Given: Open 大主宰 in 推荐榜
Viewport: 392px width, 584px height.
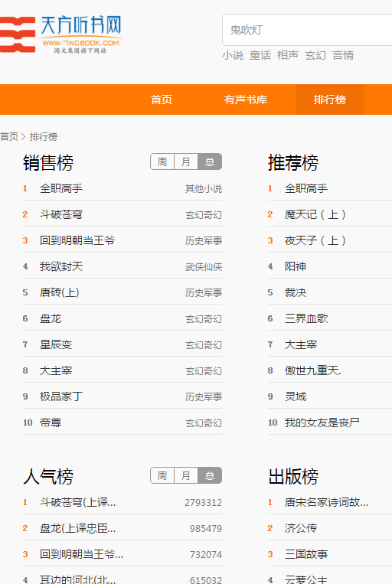Looking at the screenshot, I should pyautogui.click(x=301, y=345).
